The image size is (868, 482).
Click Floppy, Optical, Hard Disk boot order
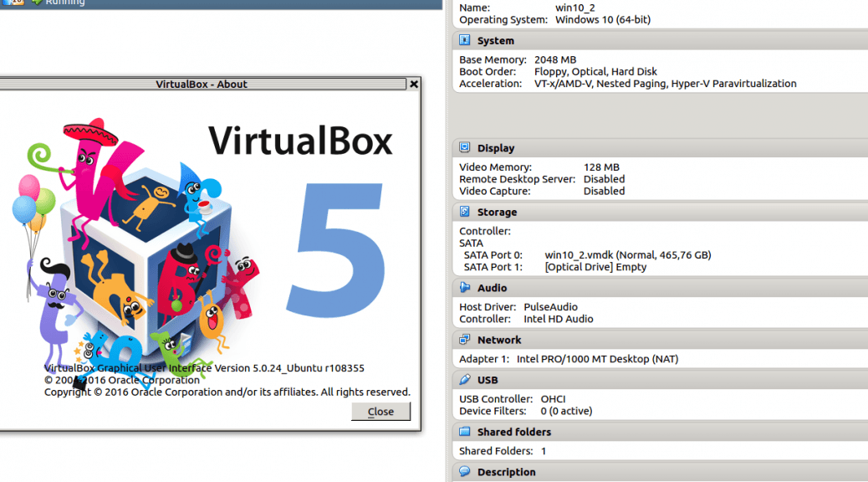[595, 71]
